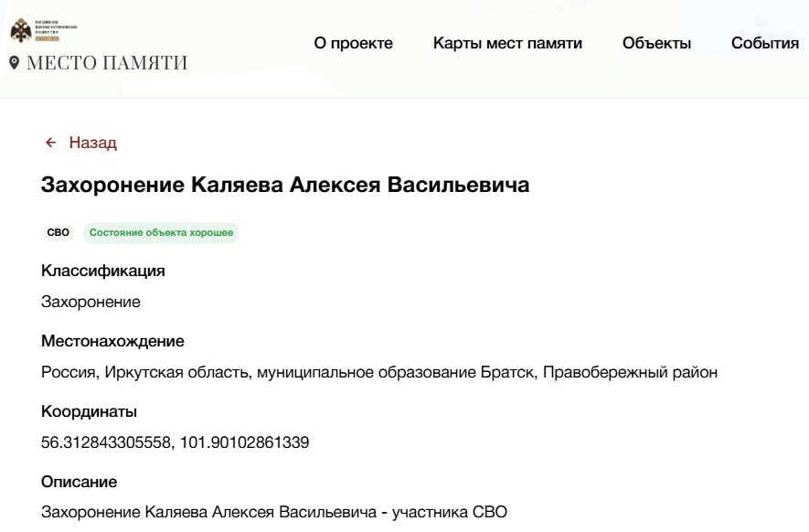This screenshot has height=532, width=809.
Task: Follow the Назад link
Action: (92, 143)
